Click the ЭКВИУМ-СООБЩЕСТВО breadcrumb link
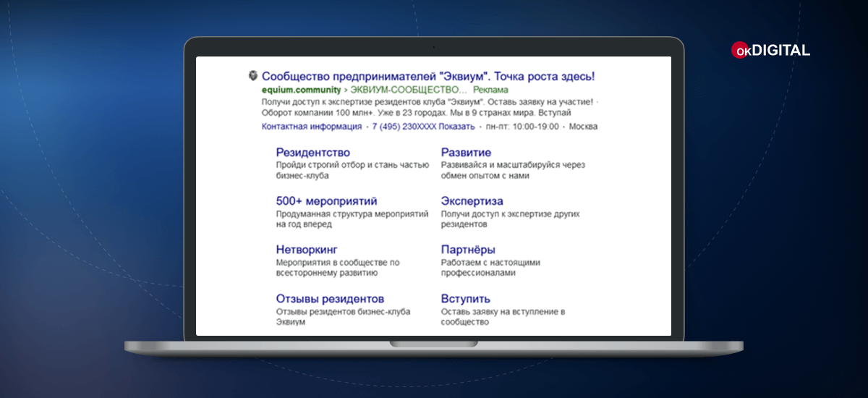Screen dimensions: 868x398 tap(409, 90)
